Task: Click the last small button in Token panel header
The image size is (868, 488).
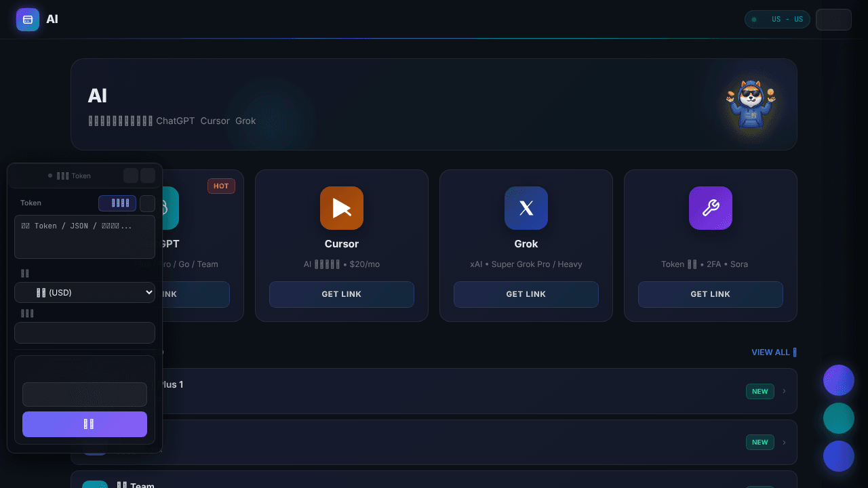Action: 148,176
